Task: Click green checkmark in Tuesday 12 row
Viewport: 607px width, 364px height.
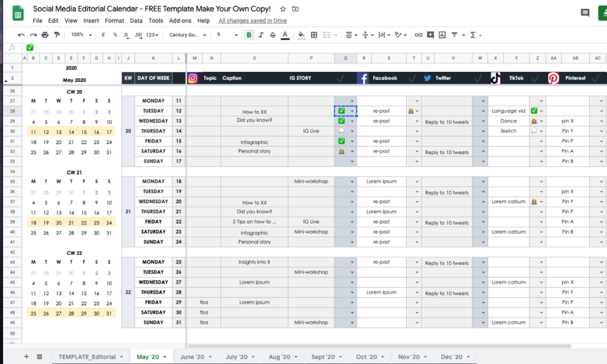Action: pos(341,111)
